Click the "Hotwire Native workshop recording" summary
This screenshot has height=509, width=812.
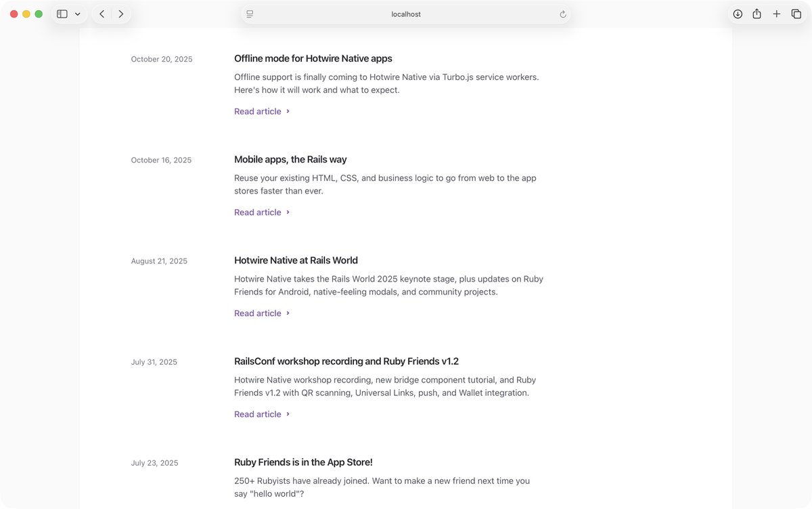point(385,386)
